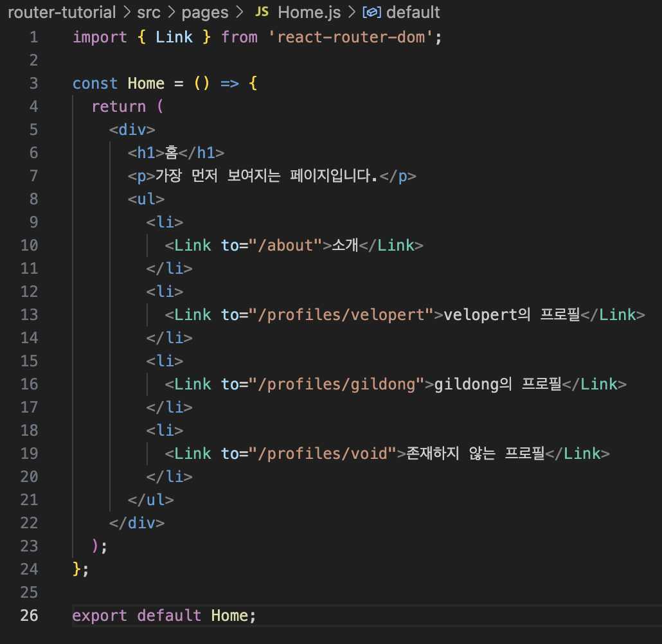Click the Link identifier in import statement
Viewport: 662px width, 644px height.
[x=174, y=37]
